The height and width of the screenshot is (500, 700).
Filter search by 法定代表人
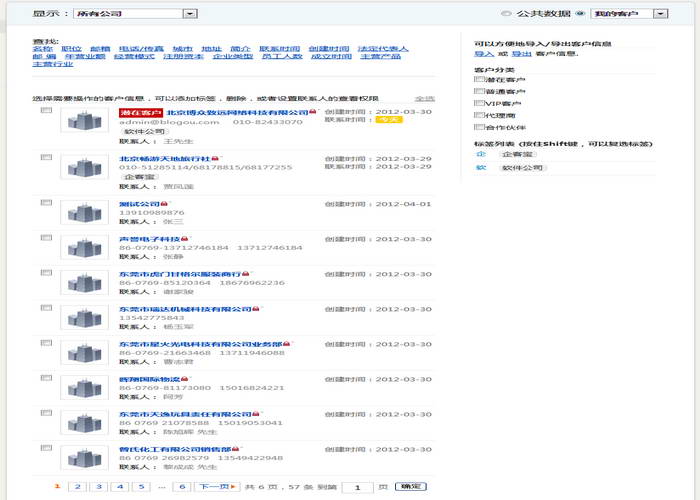[x=383, y=49]
